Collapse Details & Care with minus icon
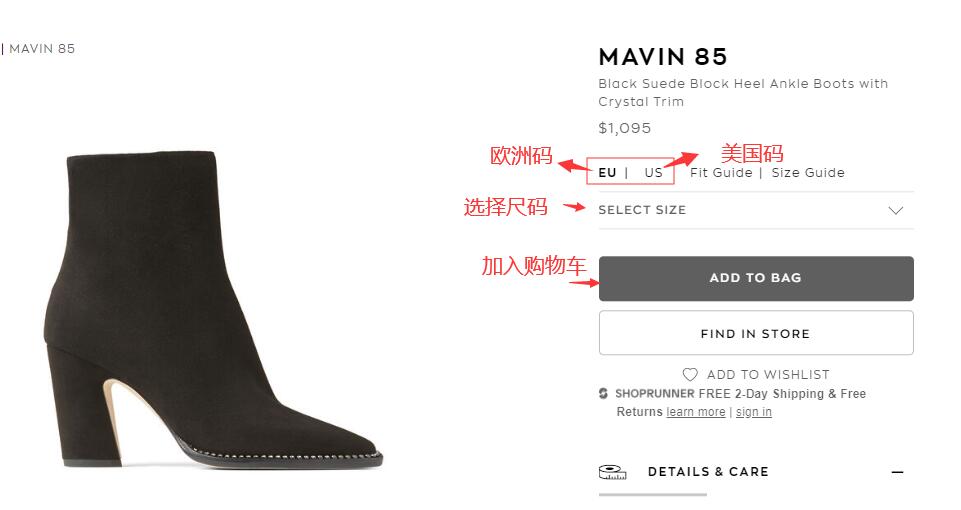This screenshot has height=510, width=961. pyautogui.click(x=898, y=472)
